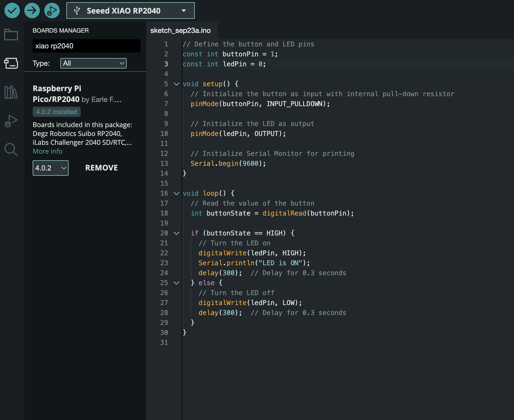The image size is (514, 420).
Task: Collapse the loop() function fold arrow
Action: pos(176,193)
